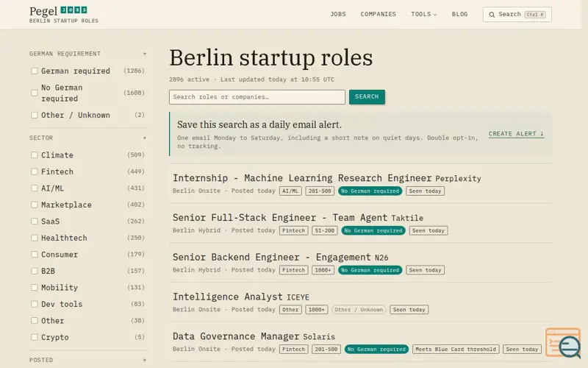The image size is (588, 368).
Task: Check the SaaS sector box
Action: point(34,222)
